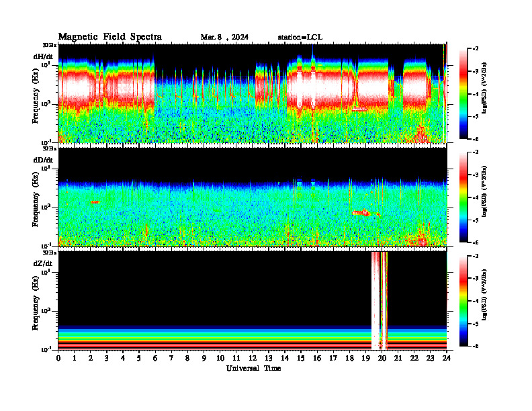
Task: Click the dH/dt spectrogram plot area
Action: (253, 93)
